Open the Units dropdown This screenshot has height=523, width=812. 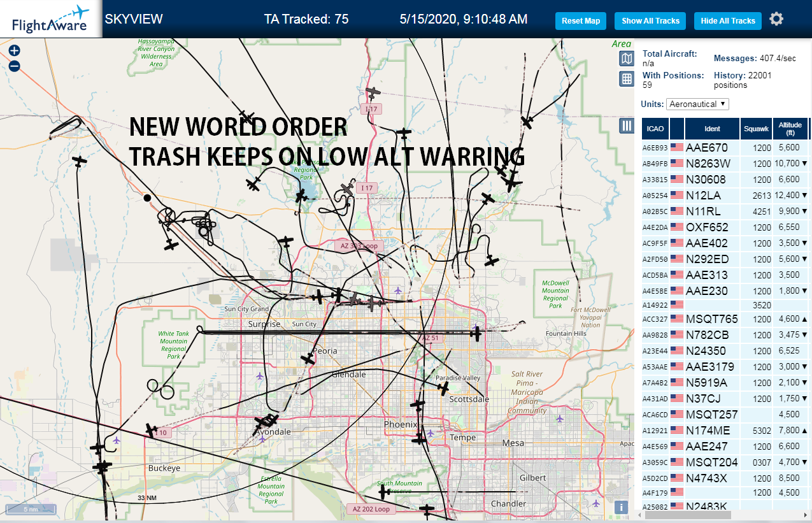[697, 104]
